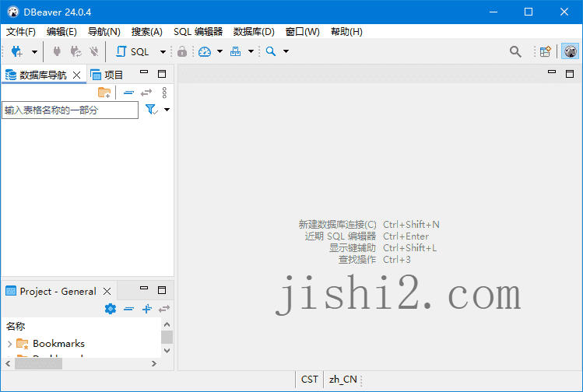The image size is (583, 392).
Task: Open a new SQL script with SQL button
Action: coord(132,51)
